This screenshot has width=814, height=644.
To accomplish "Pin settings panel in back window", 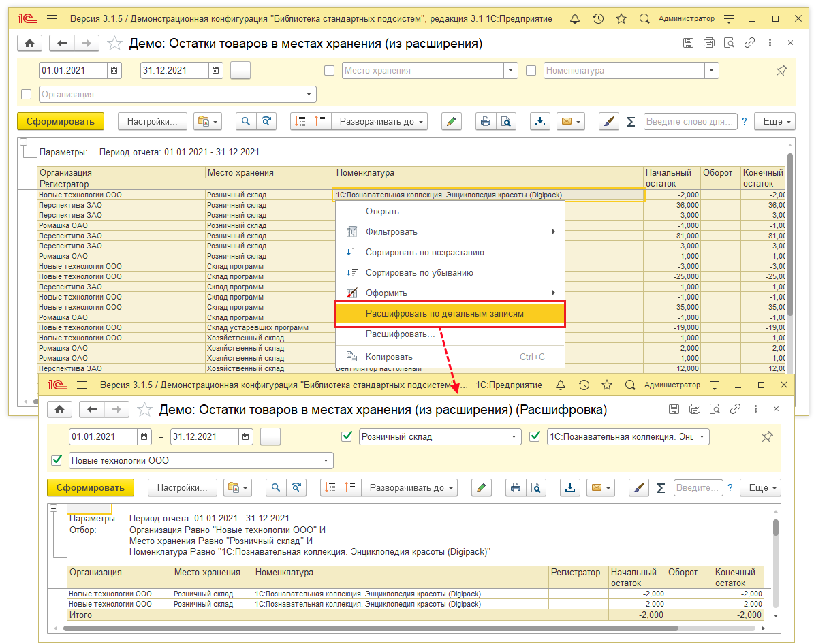I will pyautogui.click(x=781, y=71).
